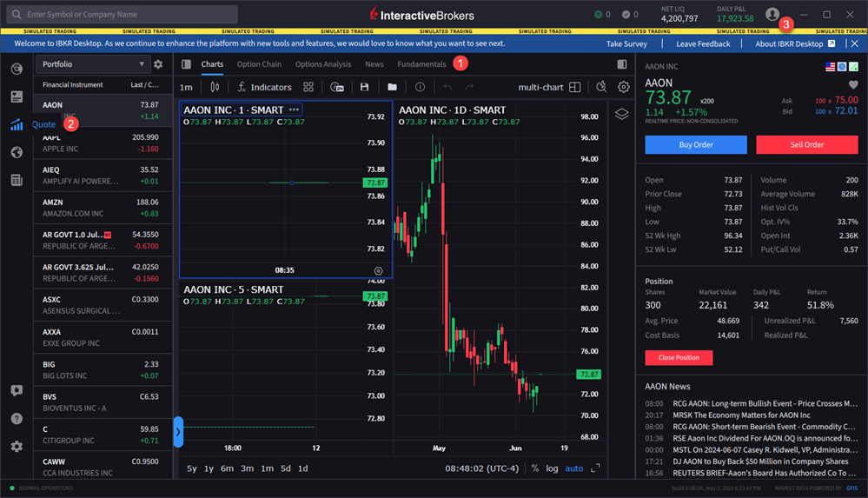Image resolution: width=868 pixels, height=498 pixels.
Task: Open the feedback chat sidebar icon
Action: (17, 390)
